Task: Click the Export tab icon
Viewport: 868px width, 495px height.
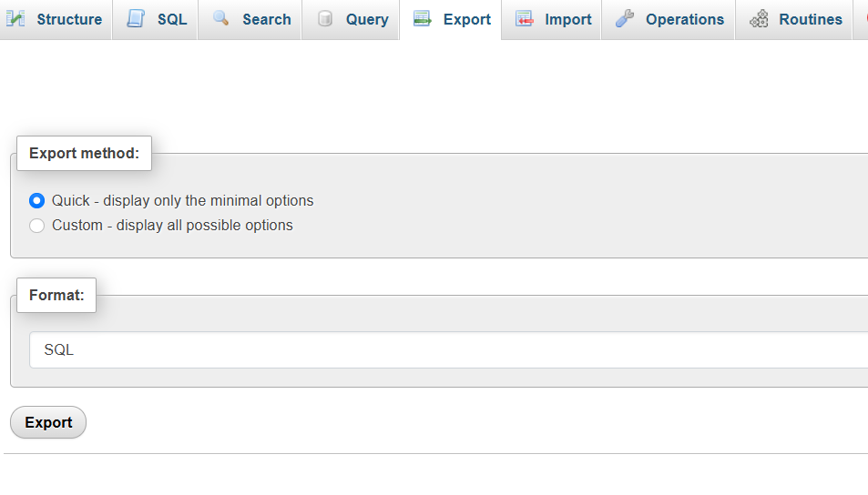Action: click(x=423, y=19)
